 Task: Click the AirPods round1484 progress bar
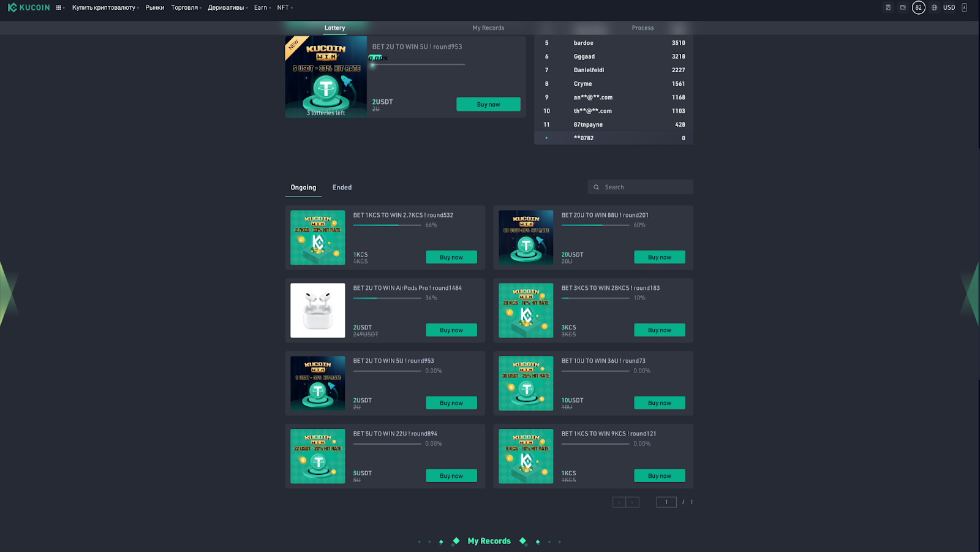click(x=387, y=298)
